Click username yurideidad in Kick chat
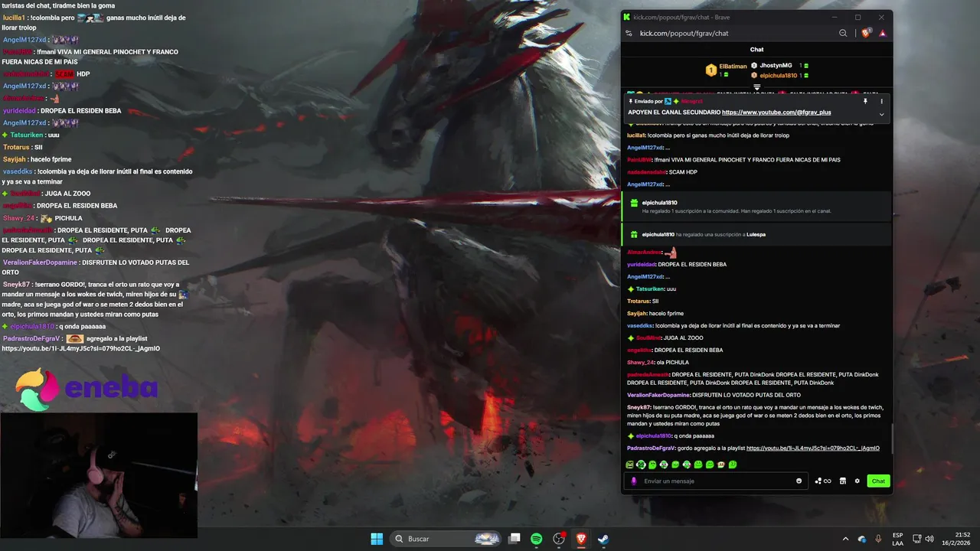The width and height of the screenshot is (980, 551). (641, 265)
